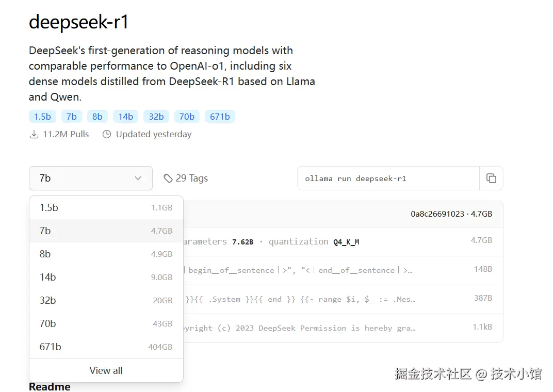Click View all in the dropdown
The width and height of the screenshot is (553, 392).
coord(106,371)
